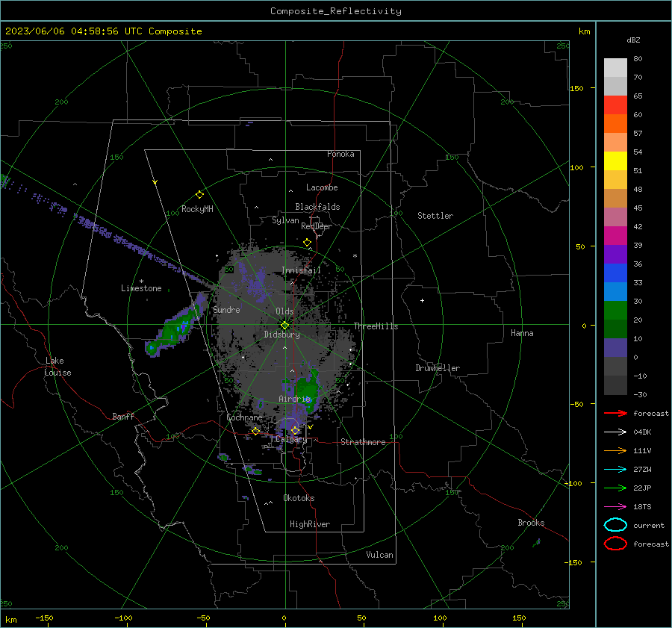Click the white 04DK arrow legend icon
672x628 pixels.
coord(615,432)
